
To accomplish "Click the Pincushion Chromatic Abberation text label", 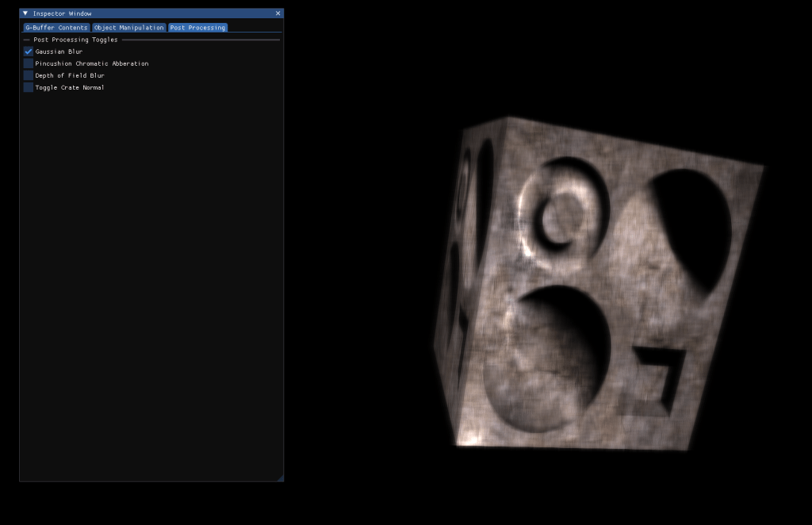I will coord(92,63).
